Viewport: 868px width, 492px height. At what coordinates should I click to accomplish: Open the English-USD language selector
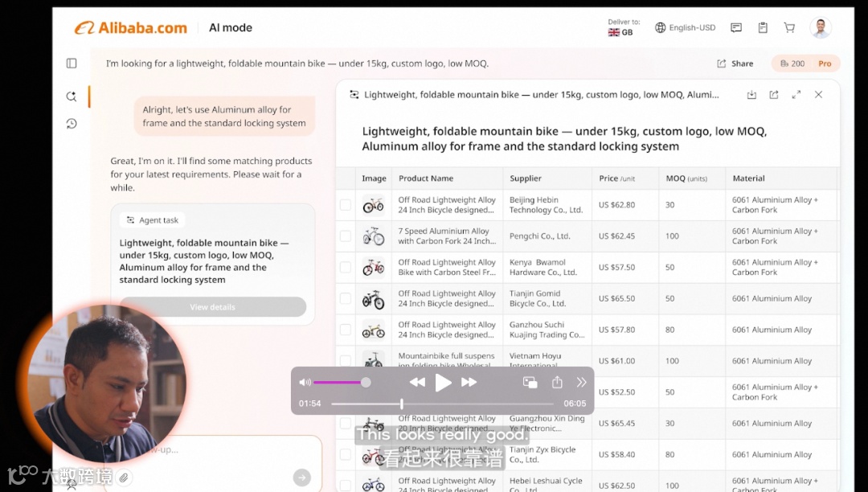pyautogui.click(x=686, y=27)
